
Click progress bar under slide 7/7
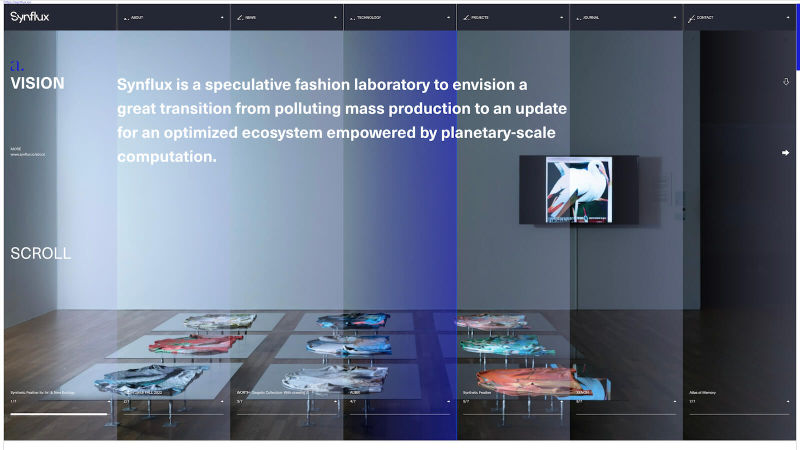[739, 414]
